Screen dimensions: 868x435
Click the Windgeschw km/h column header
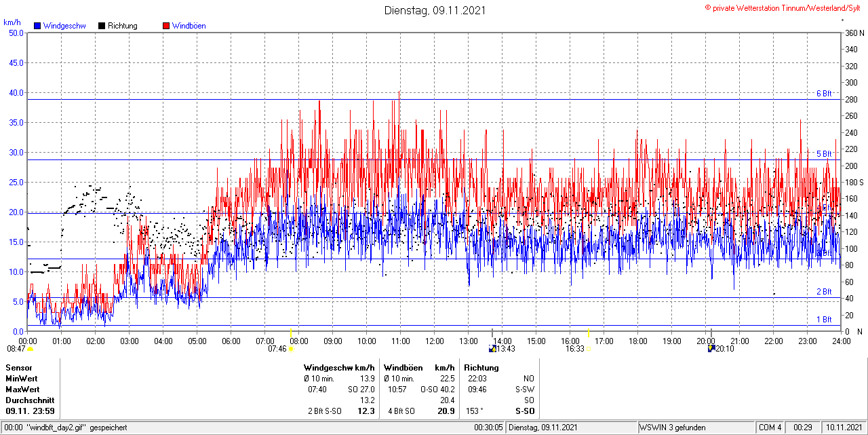[339, 368]
